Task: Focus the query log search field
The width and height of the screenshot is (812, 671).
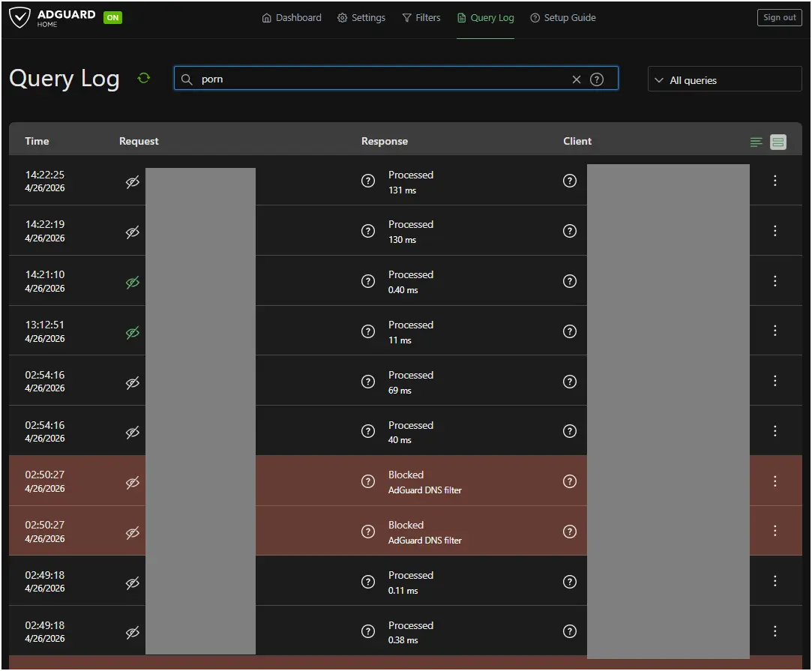Action: coord(396,78)
